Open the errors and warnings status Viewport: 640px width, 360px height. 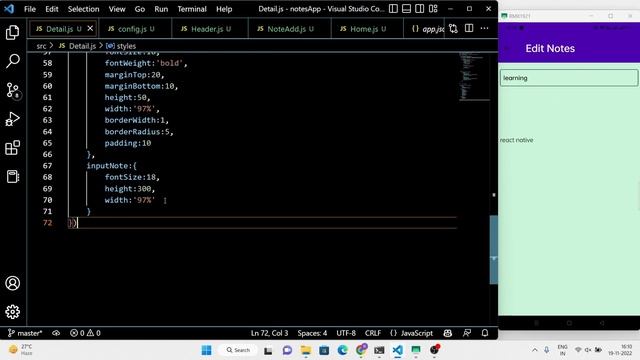[x=85, y=333]
